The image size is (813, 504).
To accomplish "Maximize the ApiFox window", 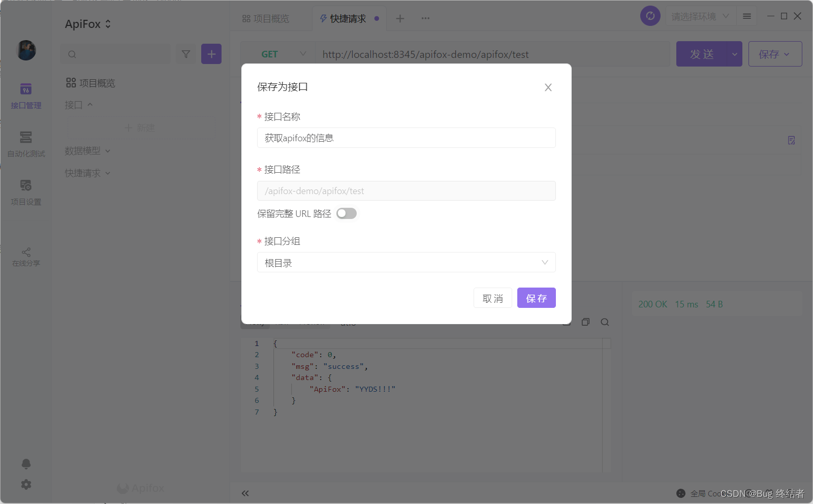I will 784,16.
